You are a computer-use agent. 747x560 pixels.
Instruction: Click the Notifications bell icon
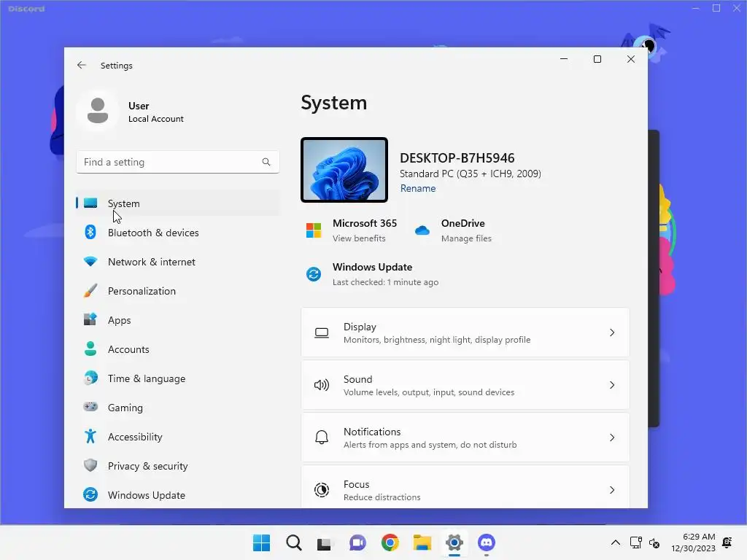point(322,437)
